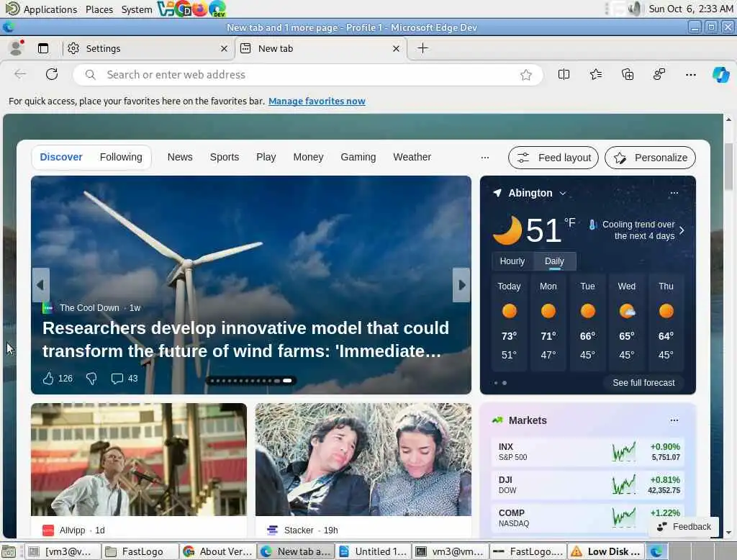Close the Settings tab

coord(224,48)
